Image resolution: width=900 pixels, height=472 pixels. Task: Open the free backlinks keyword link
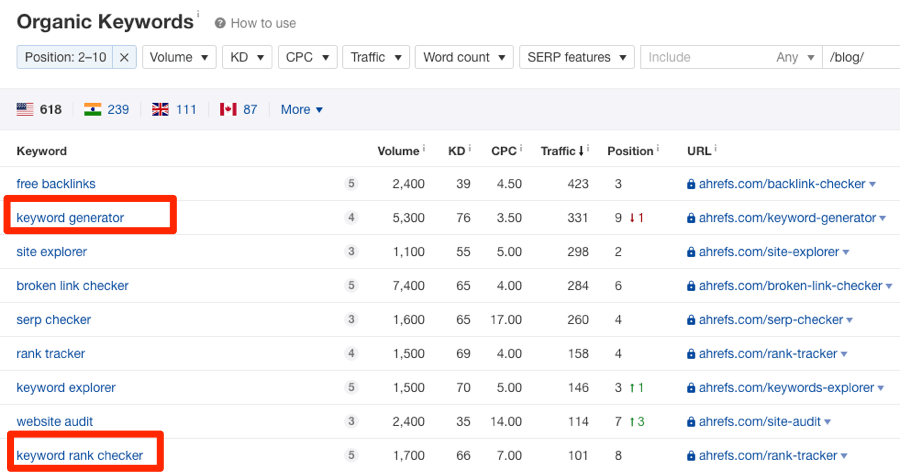click(x=56, y=184)
